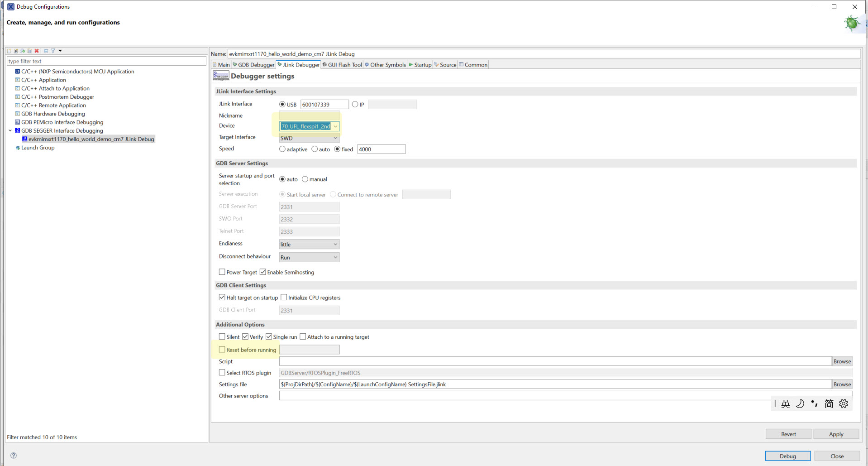Viewport: 868px width, 466px height.
Task: Collapse GDB SEGGER Interface Debugging node
Action: [x=10, y=130]
